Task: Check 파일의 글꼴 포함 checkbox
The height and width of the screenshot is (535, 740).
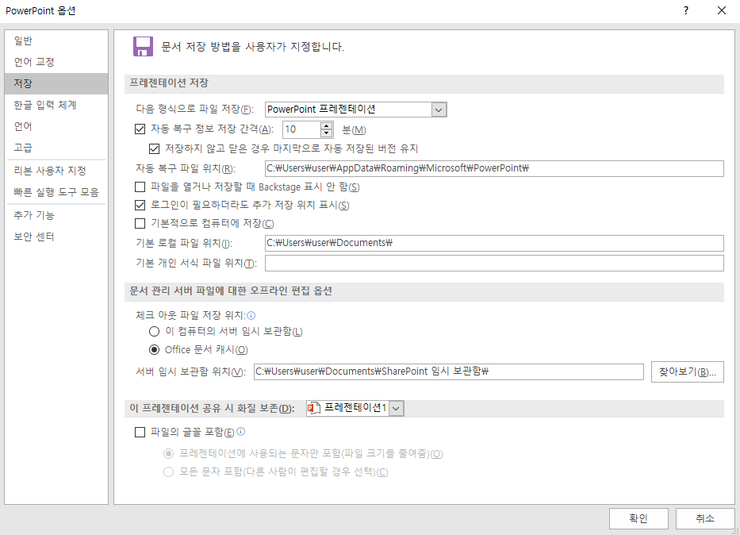Action: (x=140, y=432)
